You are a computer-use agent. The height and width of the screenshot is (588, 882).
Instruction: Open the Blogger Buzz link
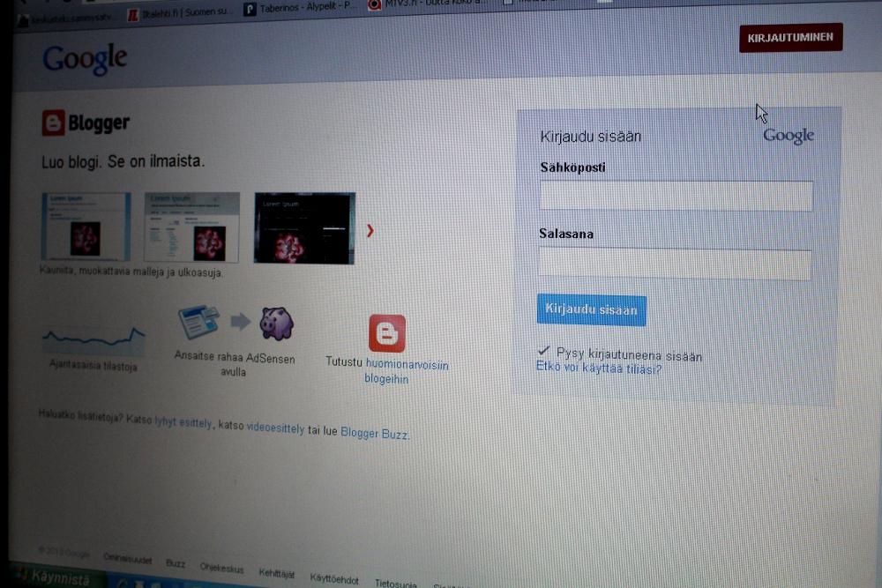[374, 433]
